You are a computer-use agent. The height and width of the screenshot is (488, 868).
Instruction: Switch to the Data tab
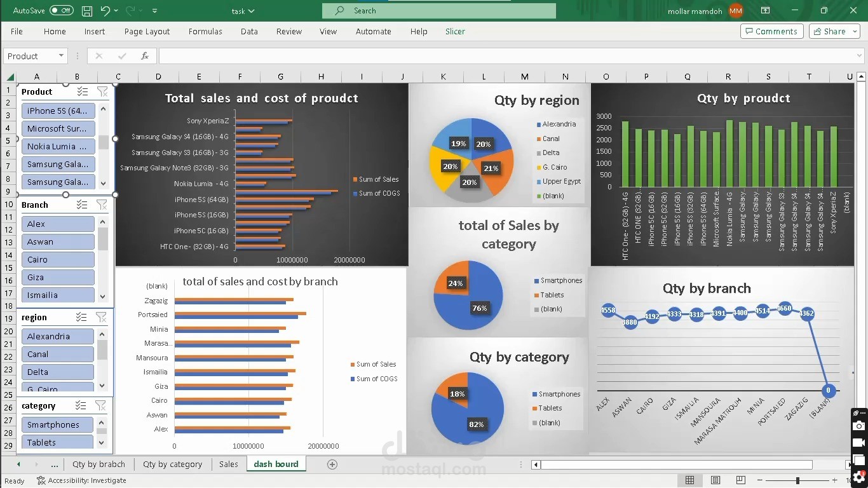[x=249, y=31]
